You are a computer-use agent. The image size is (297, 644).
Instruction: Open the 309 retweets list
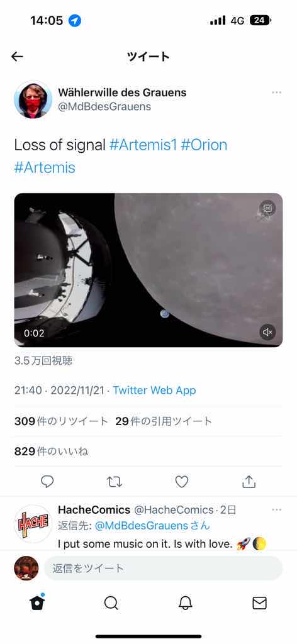coord(61,421)
